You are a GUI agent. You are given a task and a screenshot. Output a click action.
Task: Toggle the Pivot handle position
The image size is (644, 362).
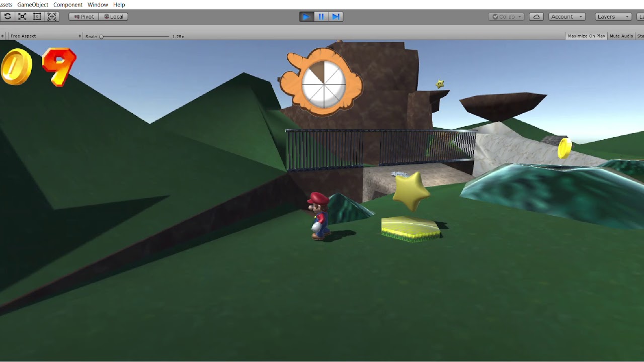pos(84,17)
